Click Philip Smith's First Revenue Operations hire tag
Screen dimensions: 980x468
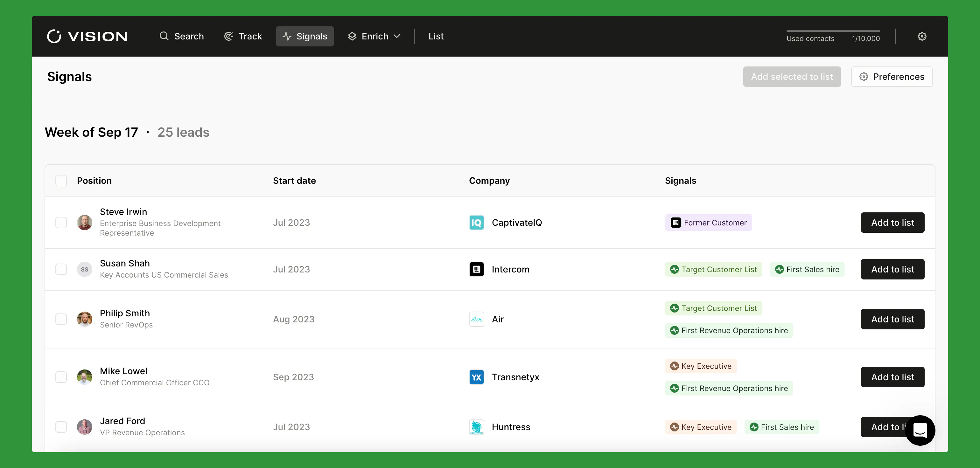point(729,330)
